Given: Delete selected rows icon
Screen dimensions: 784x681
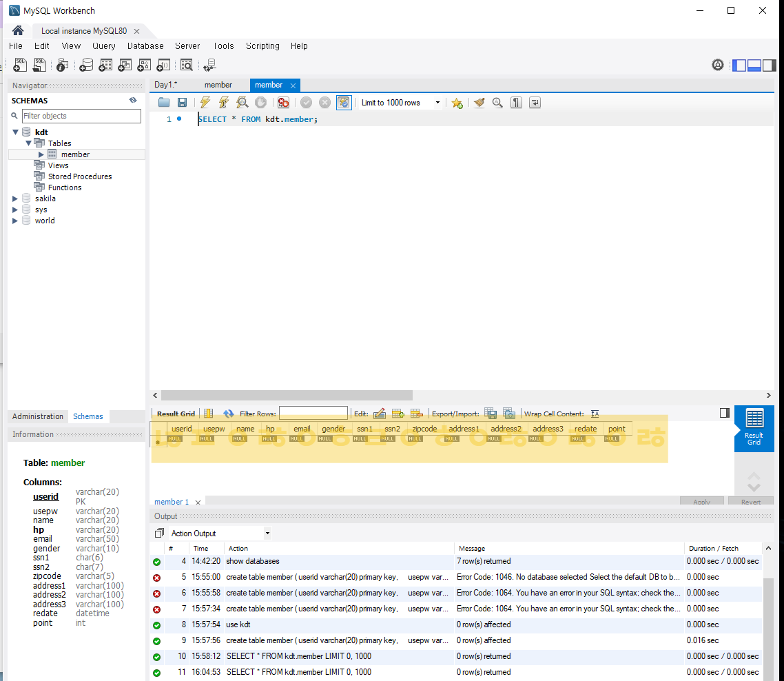Looking at the screenshot, I should pyautogui.click(x=417, y=414).
